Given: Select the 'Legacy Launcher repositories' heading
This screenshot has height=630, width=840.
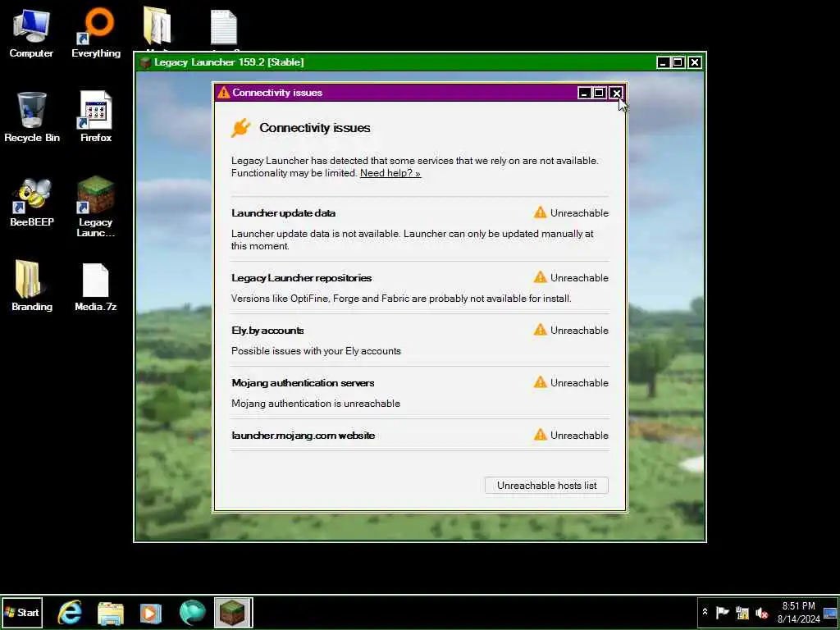Looking at the screenshot, I should (x=302, y=278).
